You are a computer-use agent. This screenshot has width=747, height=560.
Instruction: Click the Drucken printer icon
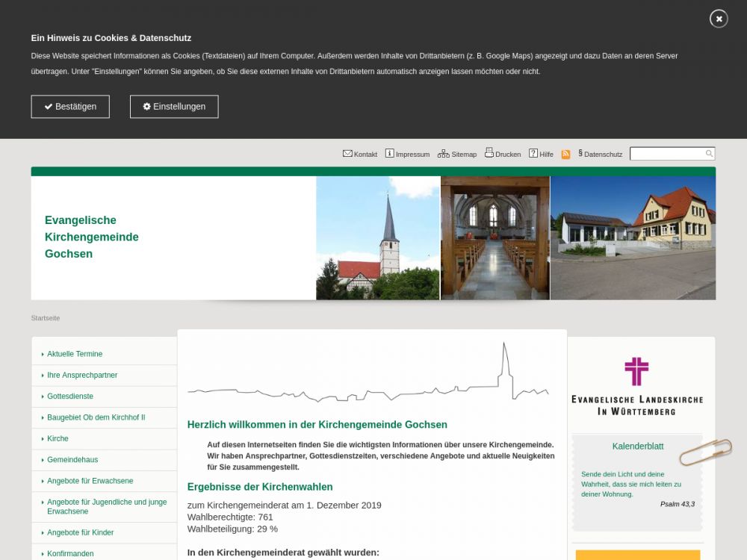pos(489,153)
